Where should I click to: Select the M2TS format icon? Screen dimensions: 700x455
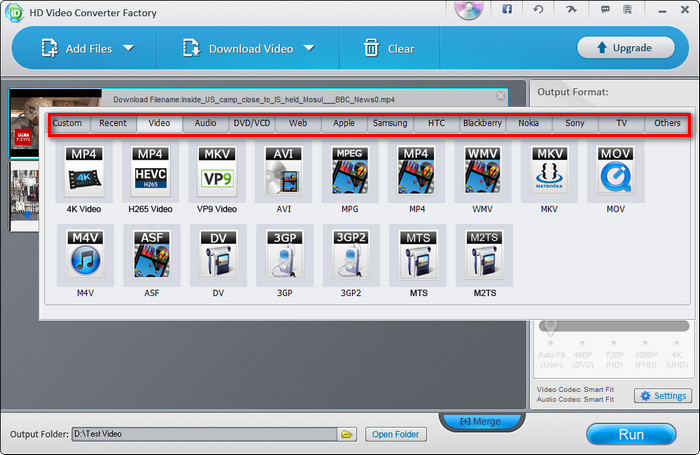coord(484,255)
